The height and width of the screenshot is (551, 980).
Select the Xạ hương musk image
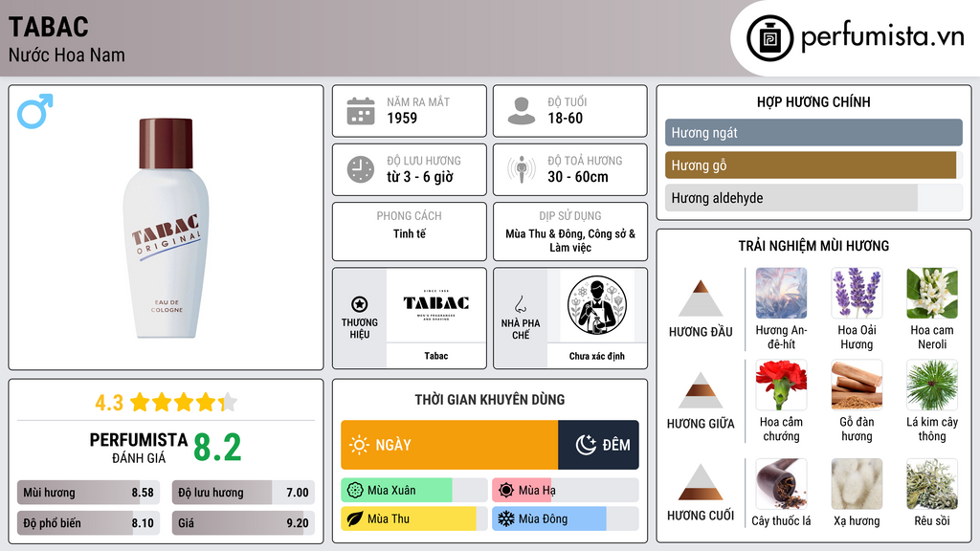(x=857, y=483)
